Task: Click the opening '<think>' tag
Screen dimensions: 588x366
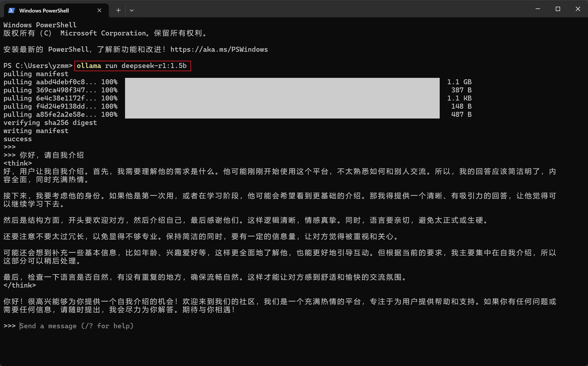Action: (x=18, y=163)
